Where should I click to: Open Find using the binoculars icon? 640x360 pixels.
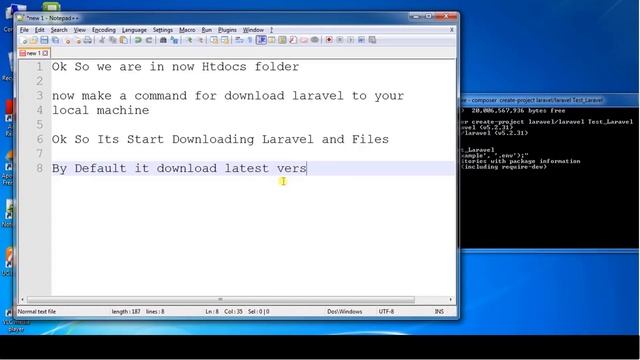(163, 40)
